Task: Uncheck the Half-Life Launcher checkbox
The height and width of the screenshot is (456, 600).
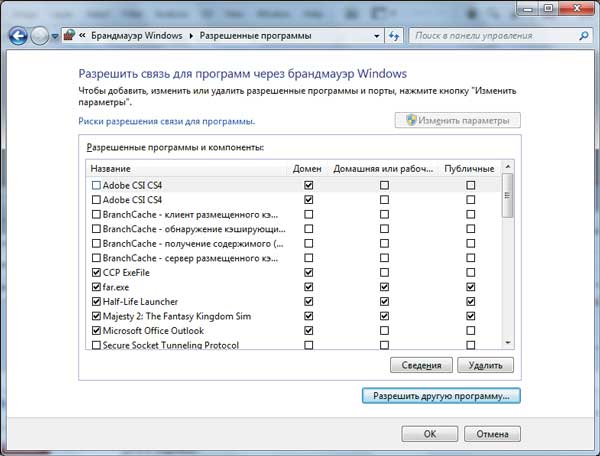Action: click(x=96, y=301)
